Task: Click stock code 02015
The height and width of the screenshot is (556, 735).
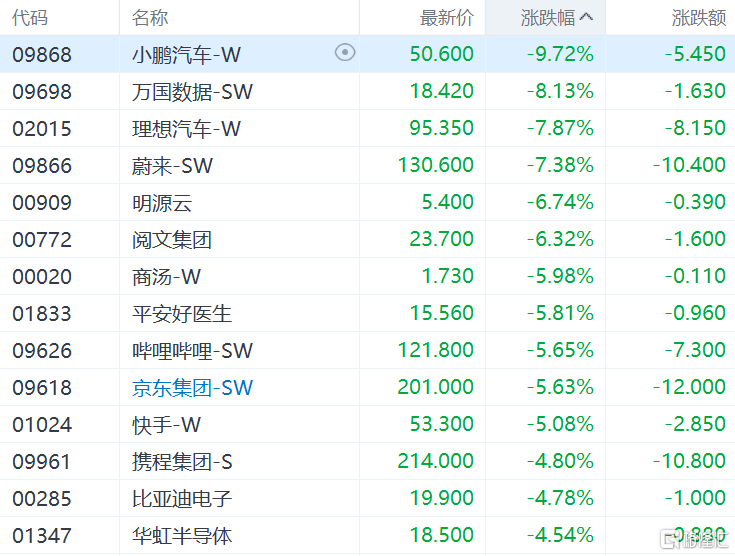Action: (42, 129)
